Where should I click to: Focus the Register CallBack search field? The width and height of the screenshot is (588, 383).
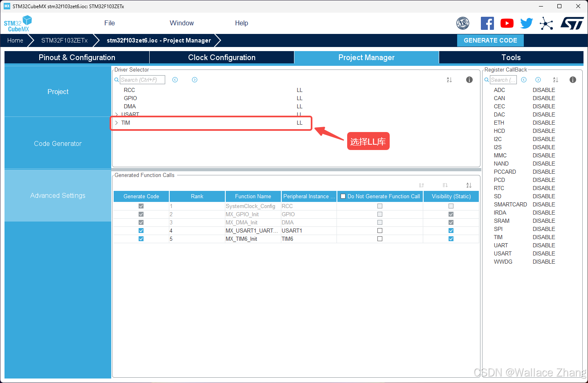coord(503,80)
